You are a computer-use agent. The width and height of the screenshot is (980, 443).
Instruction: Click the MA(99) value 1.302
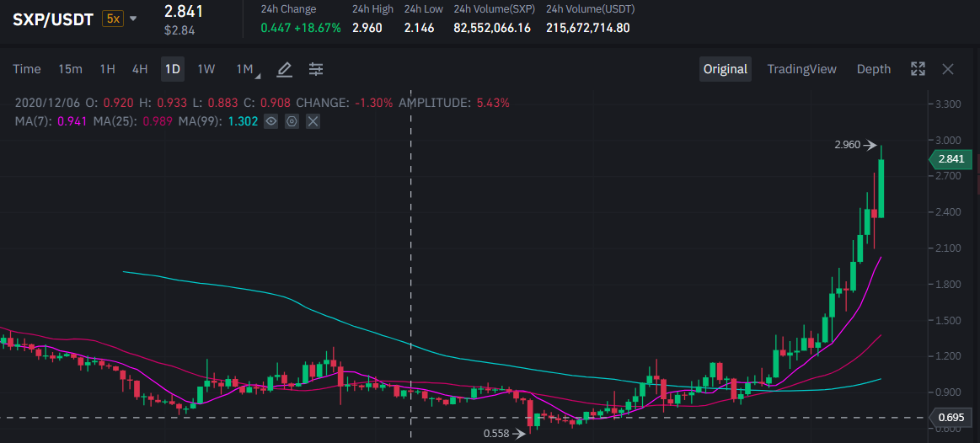point(244,121)
